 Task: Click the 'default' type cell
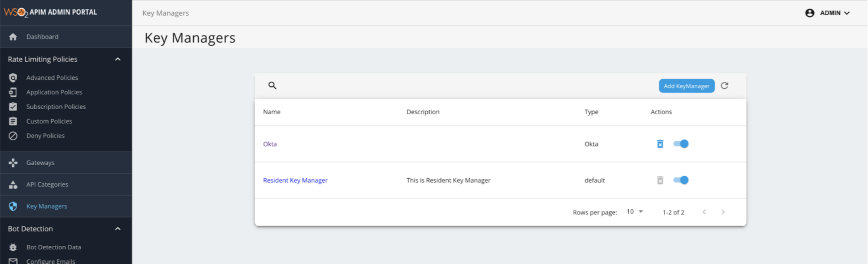click(594, 180)
